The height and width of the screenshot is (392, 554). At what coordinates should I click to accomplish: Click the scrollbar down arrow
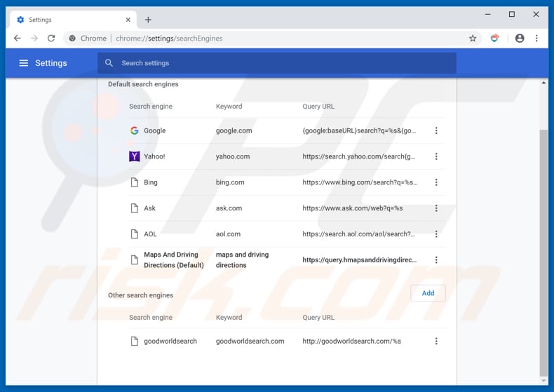[543, 381]
